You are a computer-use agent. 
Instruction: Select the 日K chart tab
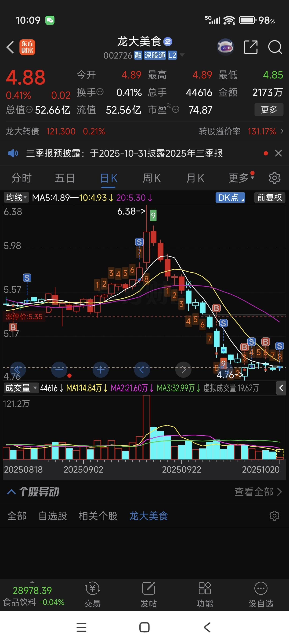pos(108,178)
